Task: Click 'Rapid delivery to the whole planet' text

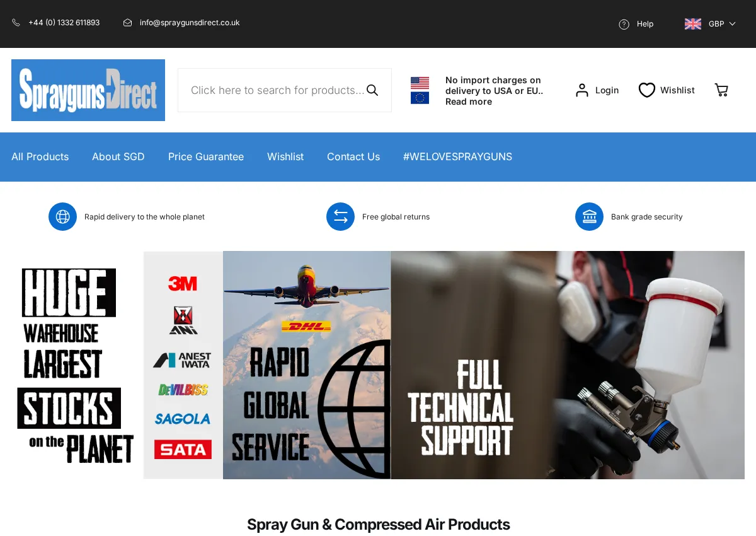Action: [x=144, y=217]
